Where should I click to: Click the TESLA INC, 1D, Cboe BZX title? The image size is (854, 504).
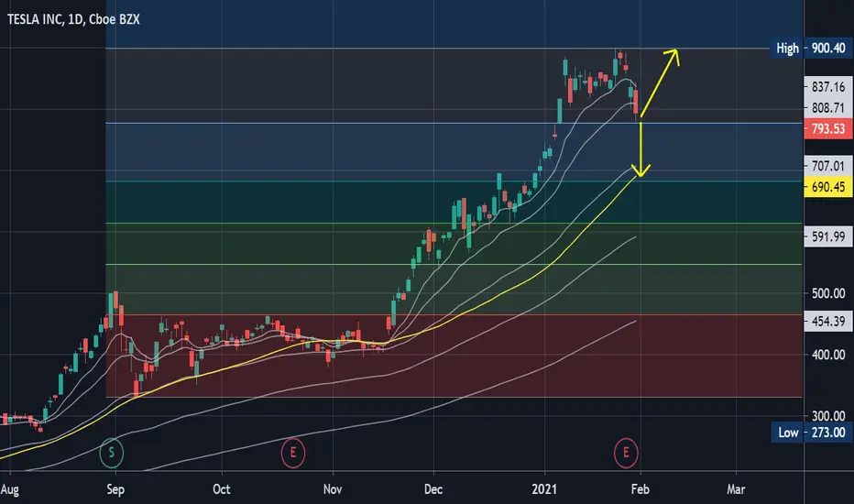point(73,19)
